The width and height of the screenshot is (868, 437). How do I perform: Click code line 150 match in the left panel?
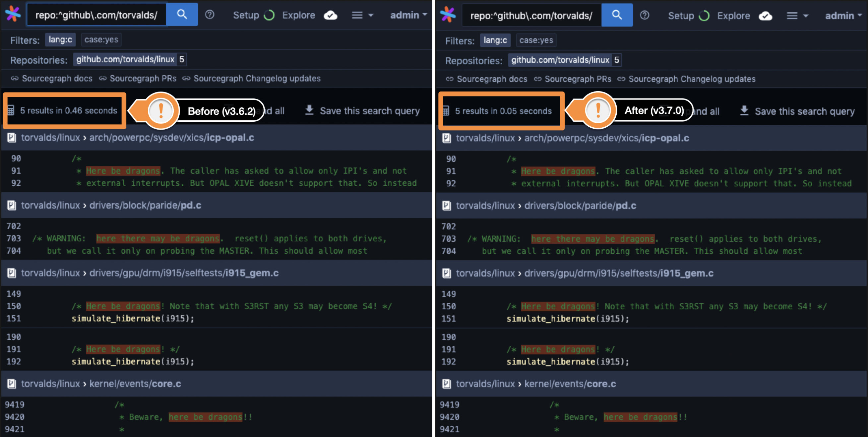pos(123,306)
